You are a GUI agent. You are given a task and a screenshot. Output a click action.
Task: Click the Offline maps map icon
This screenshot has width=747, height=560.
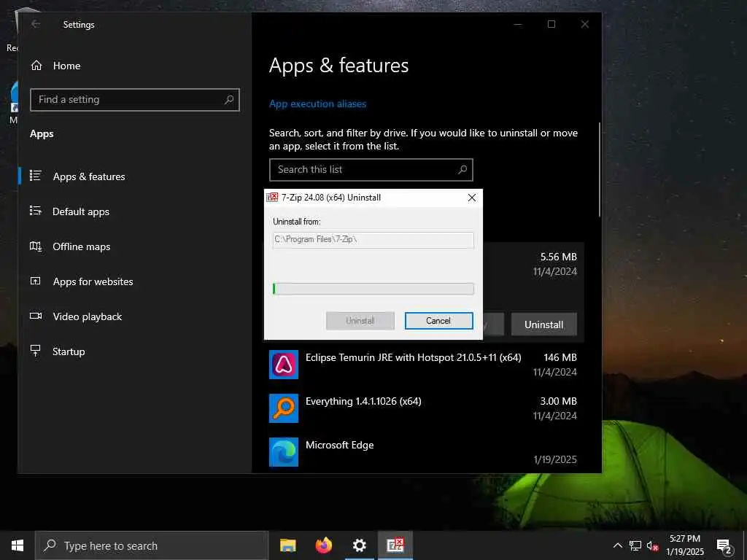tap(36, 246)
